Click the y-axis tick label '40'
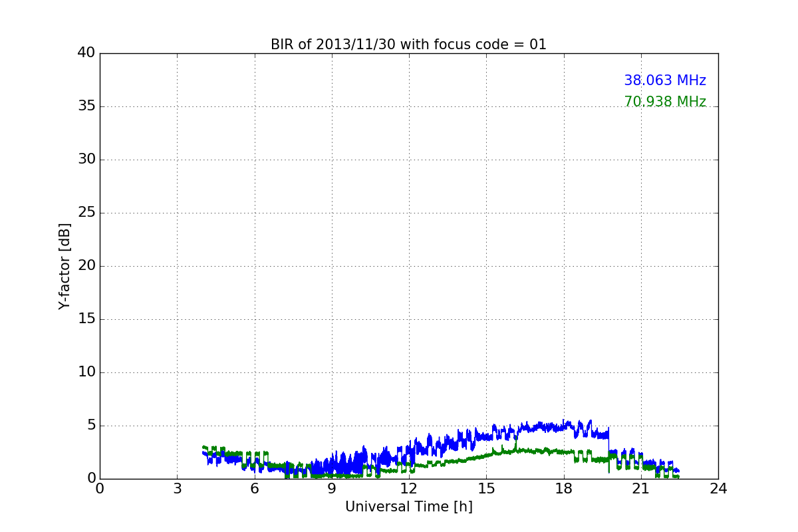This screenshot has width=798, height=532. click(x=86, y=53)
